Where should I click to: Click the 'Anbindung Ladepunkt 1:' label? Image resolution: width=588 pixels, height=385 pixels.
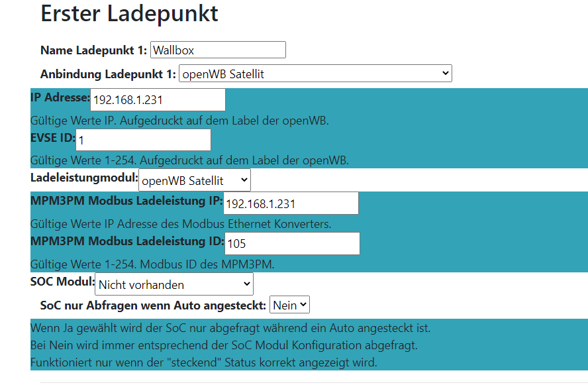(x=107, y=74)
